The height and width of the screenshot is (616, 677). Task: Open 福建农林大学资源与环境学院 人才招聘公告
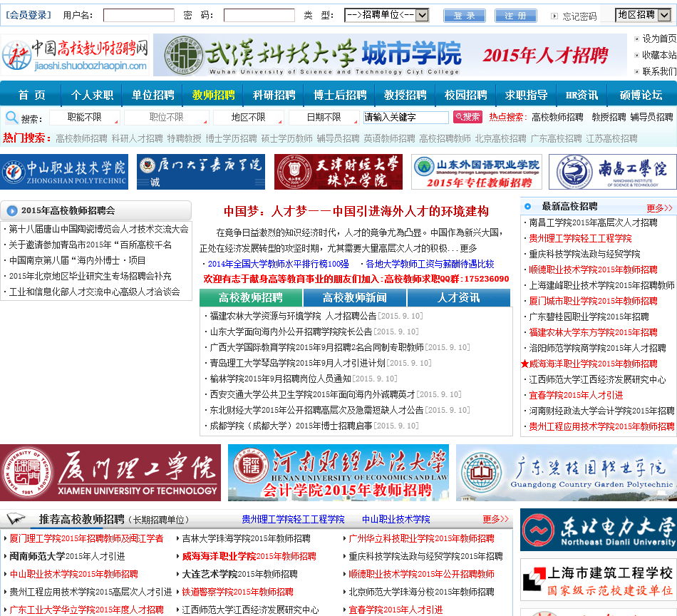[x=293, y=317]
